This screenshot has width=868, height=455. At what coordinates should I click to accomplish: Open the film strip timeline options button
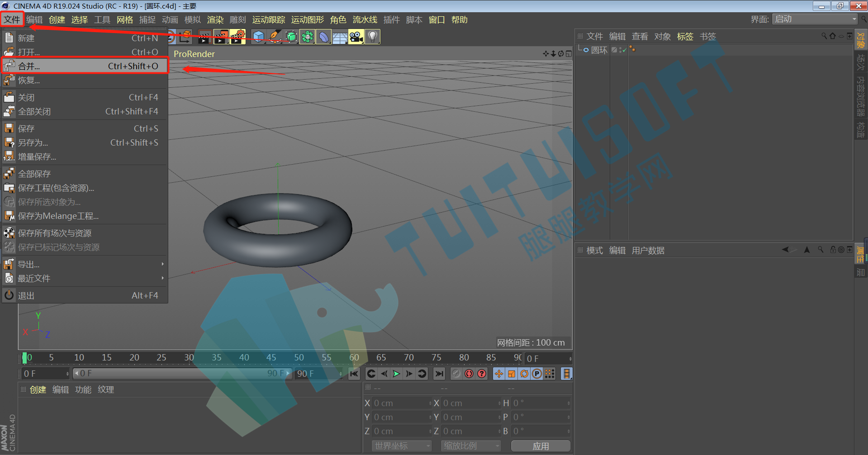coord(566,374)
